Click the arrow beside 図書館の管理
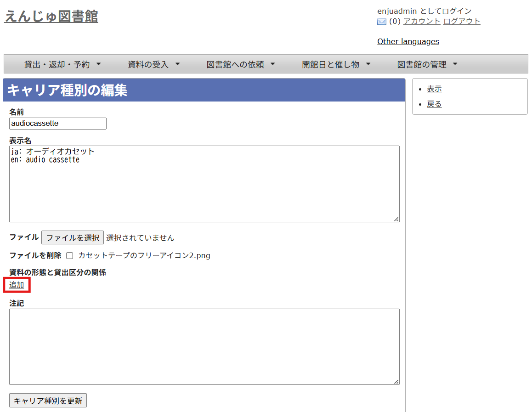 455,64
